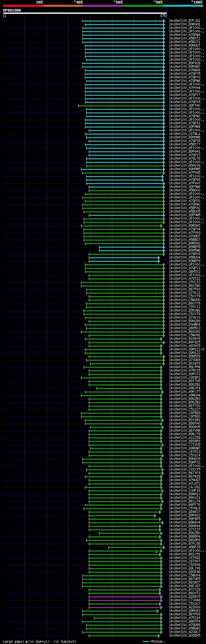This screenshot has height=644, width=206.
Task: Click the red 20% identity legend segment
Action: [23, 6]
